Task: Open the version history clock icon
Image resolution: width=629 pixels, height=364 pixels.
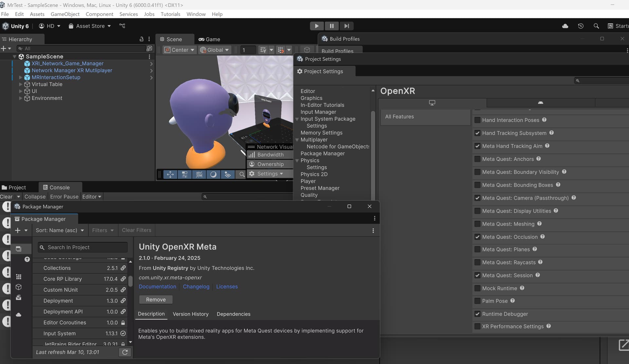Action: (x=581, y=26)
